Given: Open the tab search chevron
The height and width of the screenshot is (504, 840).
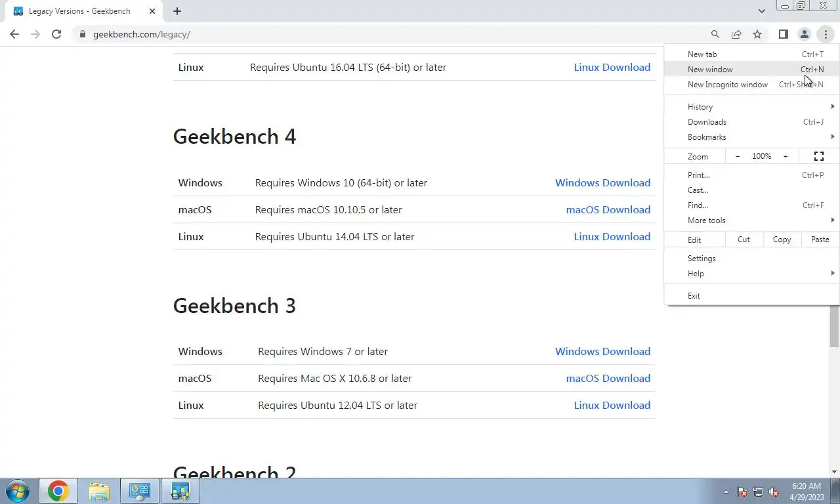Looking at the screenshot, I should [x=761, y=11].
